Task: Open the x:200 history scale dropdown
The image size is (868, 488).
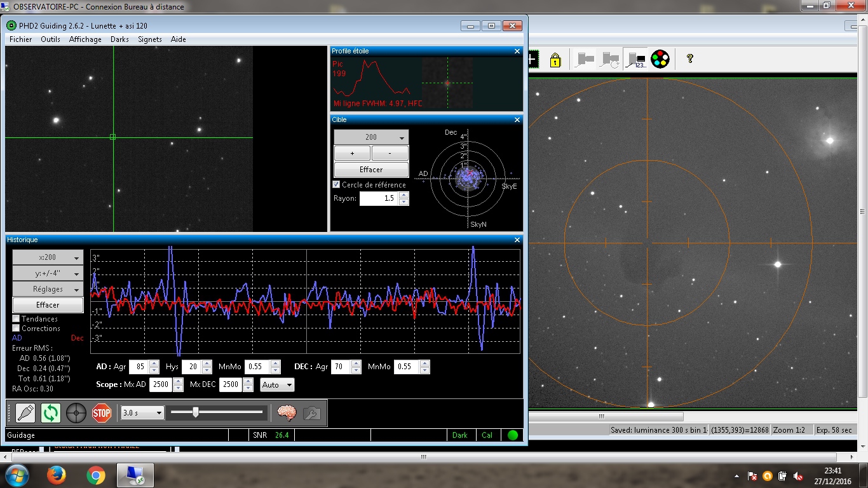Action: (x=48, y=257)
